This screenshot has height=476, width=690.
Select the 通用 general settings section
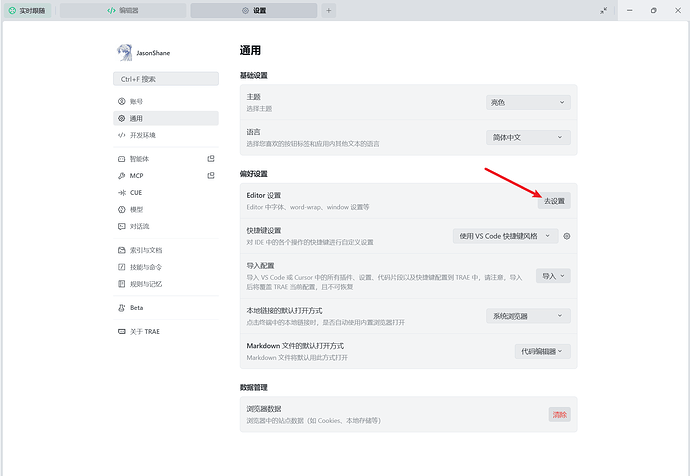(165, 118)
